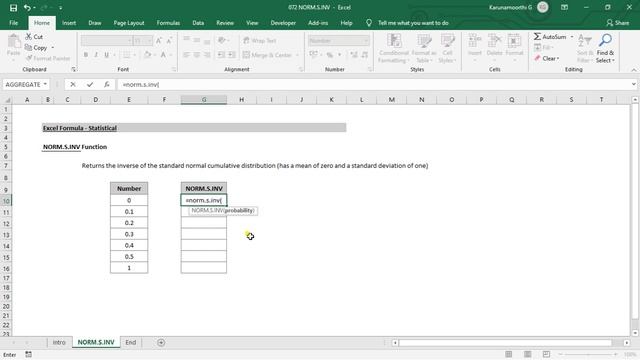Click the Delete cells button
This screenshot has width=640, height=360.
point(494,48)
